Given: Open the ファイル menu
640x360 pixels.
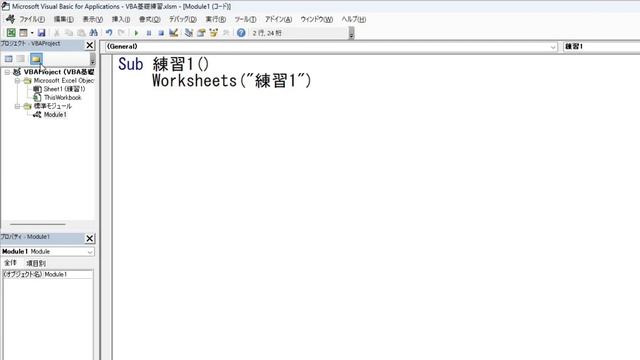Looking at the screenshot, I should point(32,19).
